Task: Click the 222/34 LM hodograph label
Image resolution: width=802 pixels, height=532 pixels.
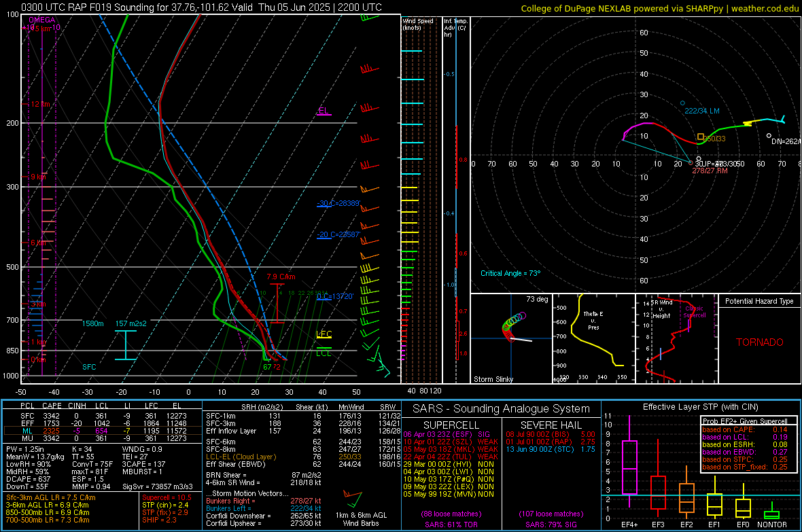Action: pos(701,111)
